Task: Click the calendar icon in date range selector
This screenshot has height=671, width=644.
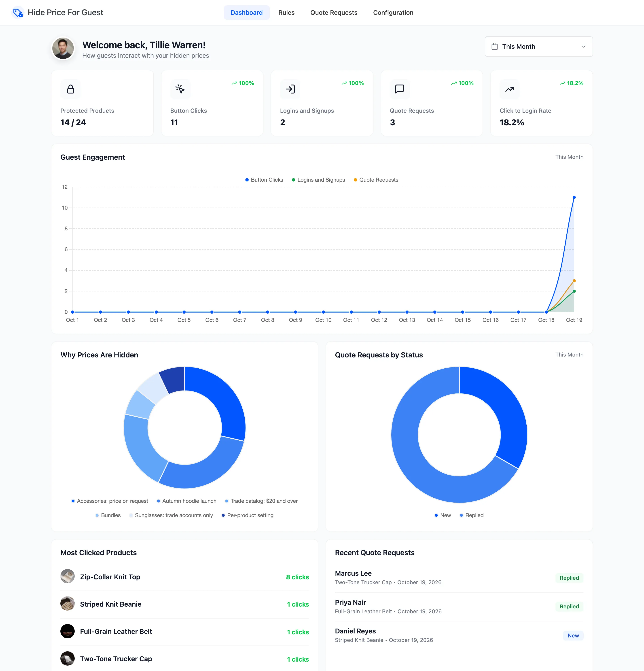Action: (x=494, y=47)
